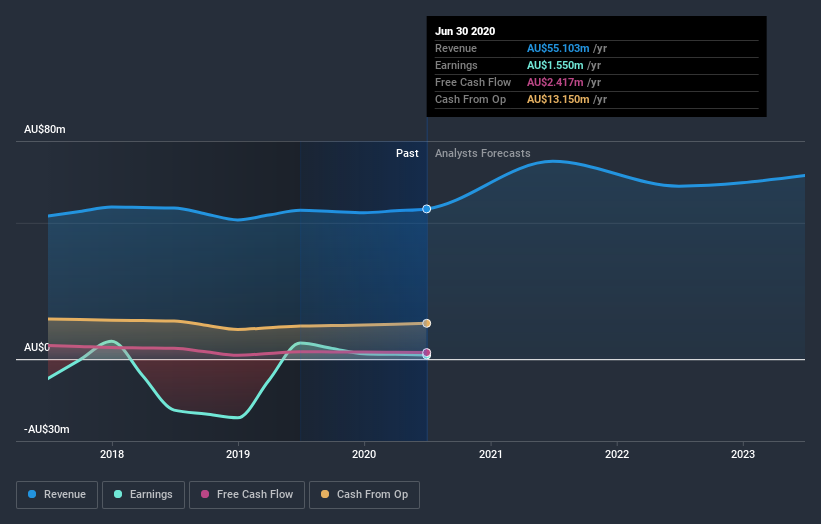This screenshot has width=821, height=524.
Task: Click the 2019 x-axis label
Action: 238,454
